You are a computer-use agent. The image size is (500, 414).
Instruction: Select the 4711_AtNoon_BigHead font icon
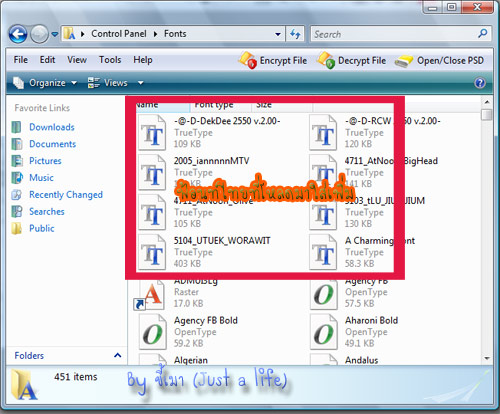[323, 172]
